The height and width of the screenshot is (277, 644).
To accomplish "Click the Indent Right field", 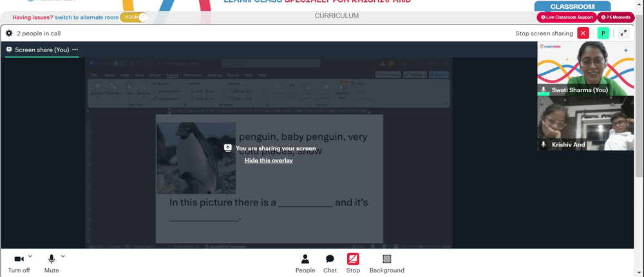I will [215, 99].
